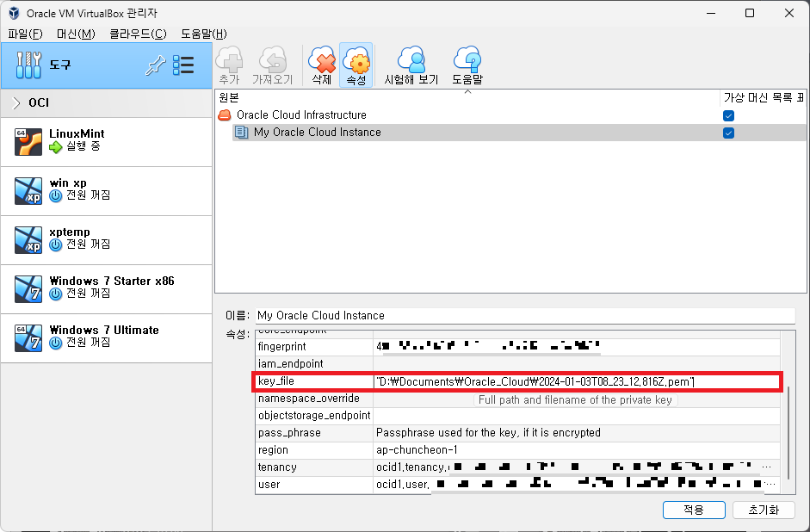Click the objectstorage_endpoint value cell
Screen dimensions: 810x532
coord(577,415)
